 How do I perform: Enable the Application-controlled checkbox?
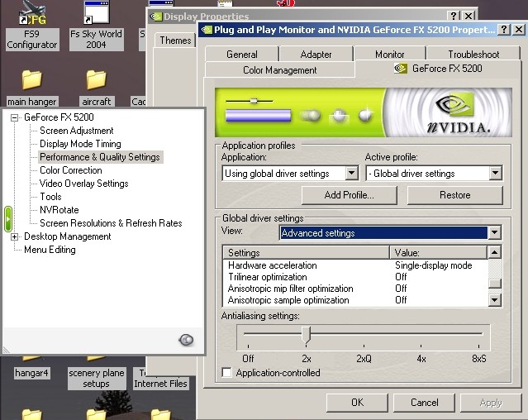click(227, 373)
